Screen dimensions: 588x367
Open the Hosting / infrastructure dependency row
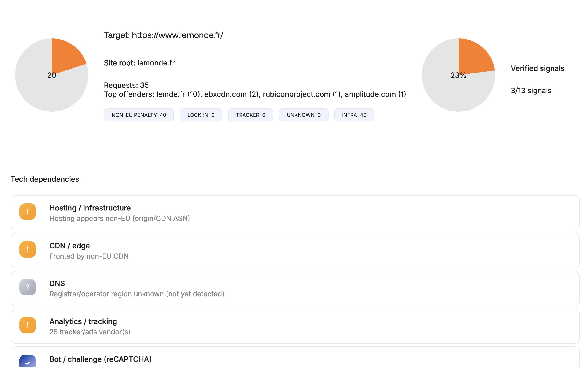(295, 213)
